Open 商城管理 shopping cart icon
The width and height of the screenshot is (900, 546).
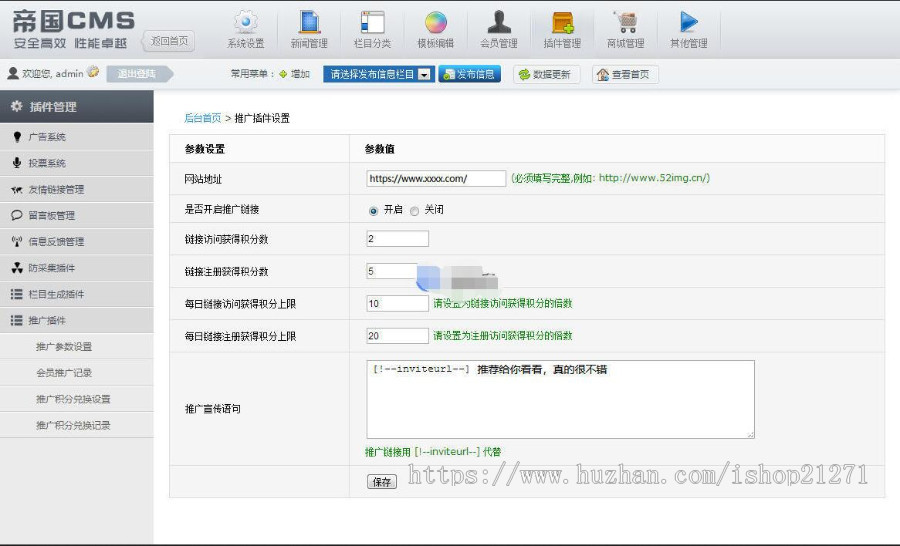pyautogui.click(x=626, y=22)
